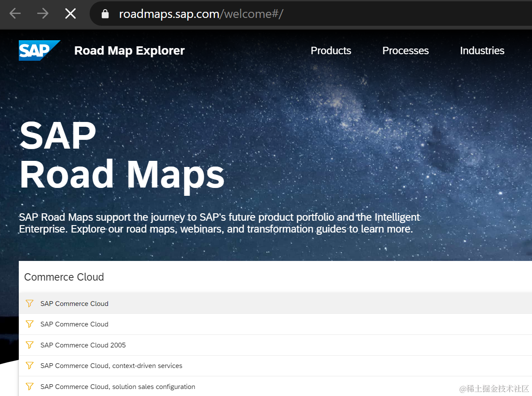Click the SAP logo
532x396 pixels.
click(39, 50)
